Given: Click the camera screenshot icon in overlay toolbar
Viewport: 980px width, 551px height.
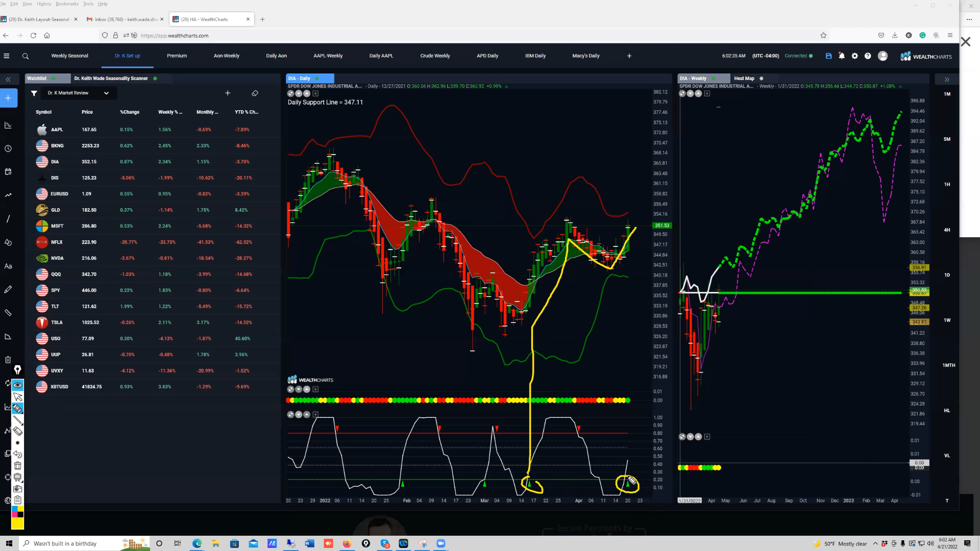Looking at the screenshot, I should coord(17,488).
